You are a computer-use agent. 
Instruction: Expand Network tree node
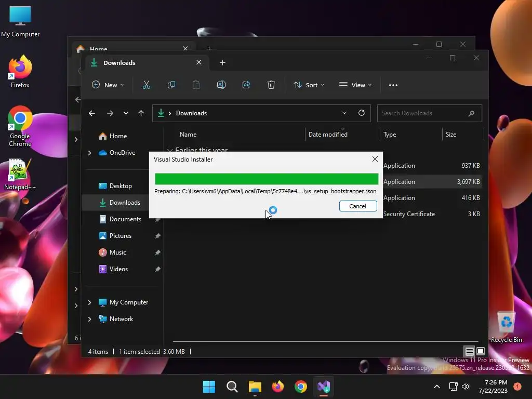[89, 319]
